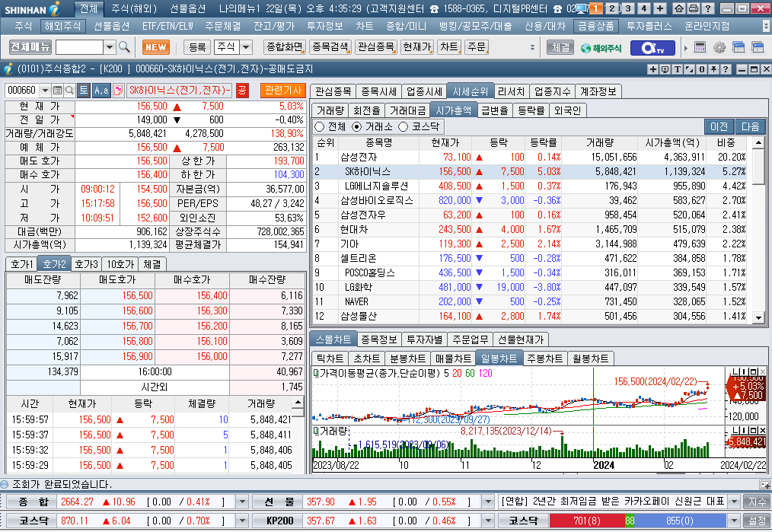Image resolution: width=772 pixels, height=532 pixels.
Task: Click the 다음 button
Action: [751, 127]
